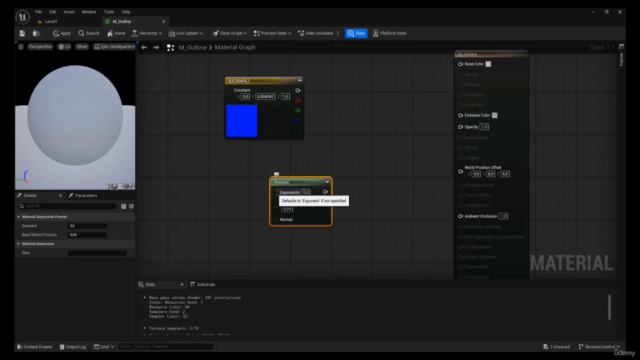This screenshot has height=360, width=640.
Task: Navigate forward in the graph history
Action: (156, 47)
